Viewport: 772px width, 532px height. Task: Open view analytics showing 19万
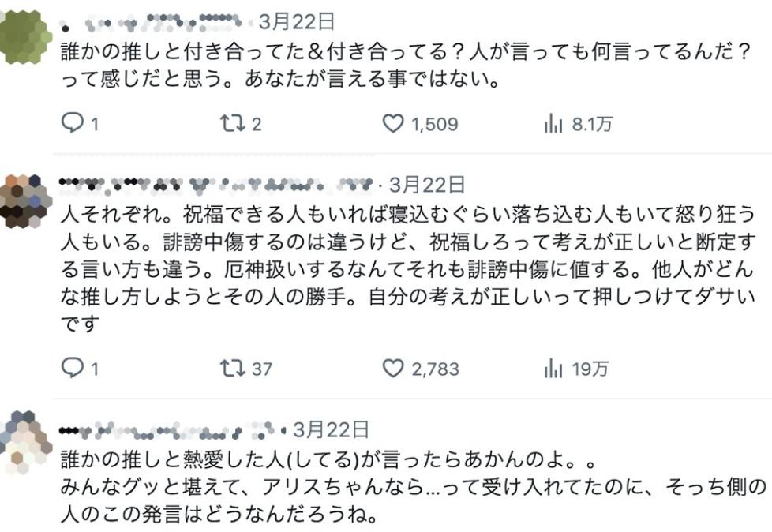[x=553, y=369]
